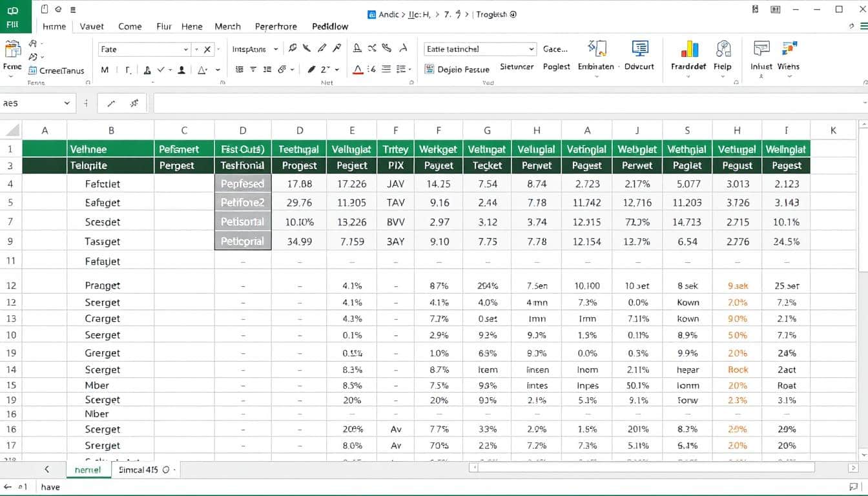The image size is (868, 496).
Task: Click the Feme paste clipboard icon
Action: [x=12, y=50]
